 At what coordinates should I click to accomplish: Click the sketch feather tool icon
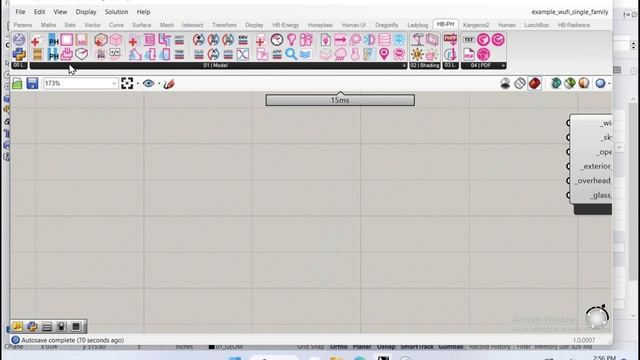pos(169,83)
